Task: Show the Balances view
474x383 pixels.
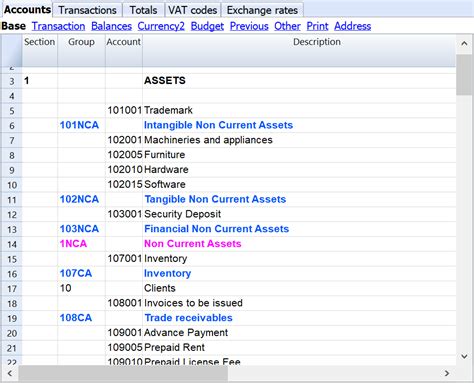Action: coord(111,26)
